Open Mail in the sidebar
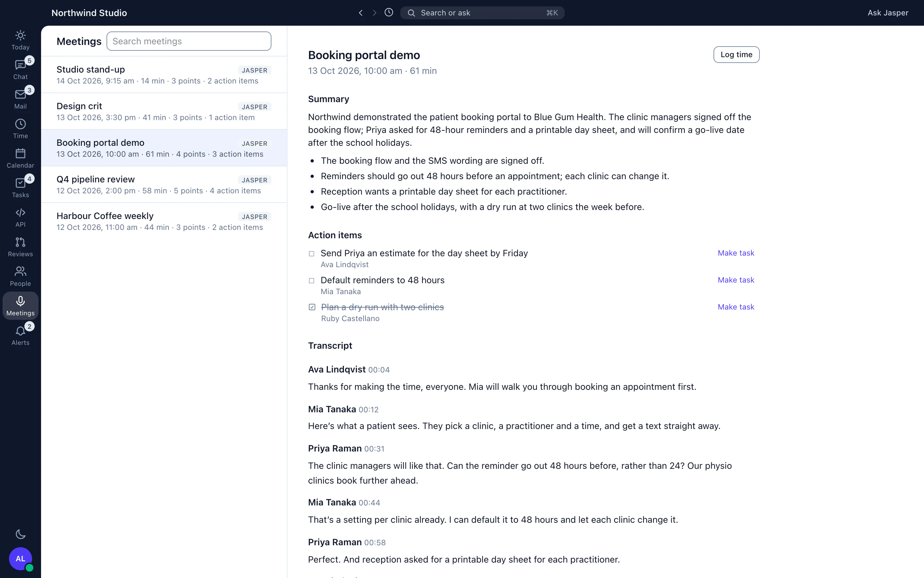Viewport: 924px width, 578px height. coord(20,100)
